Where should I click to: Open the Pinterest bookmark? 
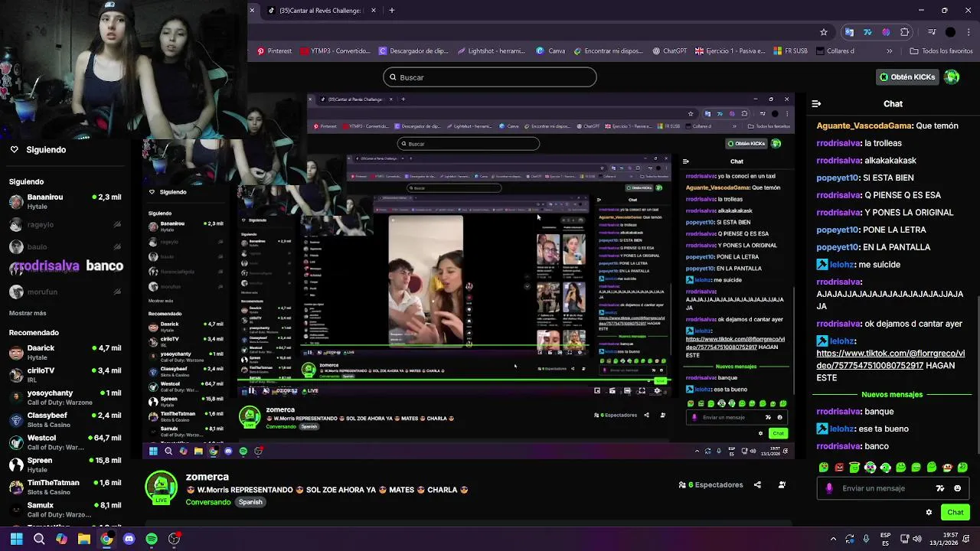coord(274,51)
